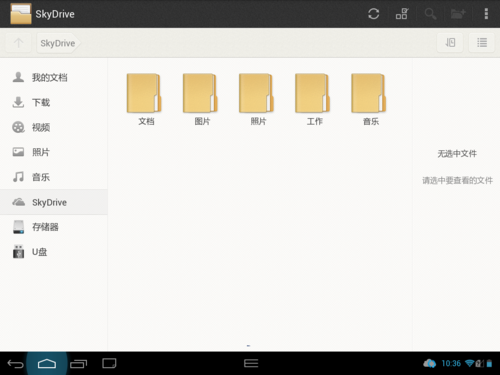Tap the recent apps button
Screen dimensions: 500x375
click(78, 364)
